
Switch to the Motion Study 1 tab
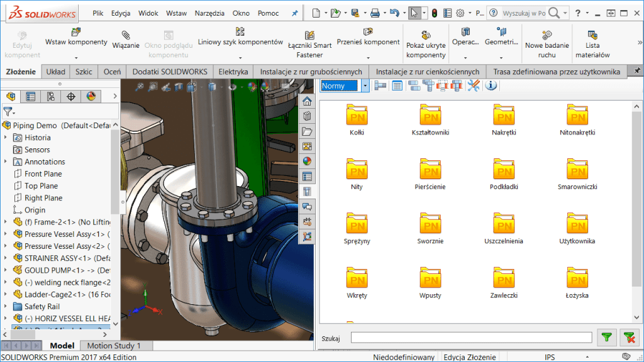click(x=114, y=346)
